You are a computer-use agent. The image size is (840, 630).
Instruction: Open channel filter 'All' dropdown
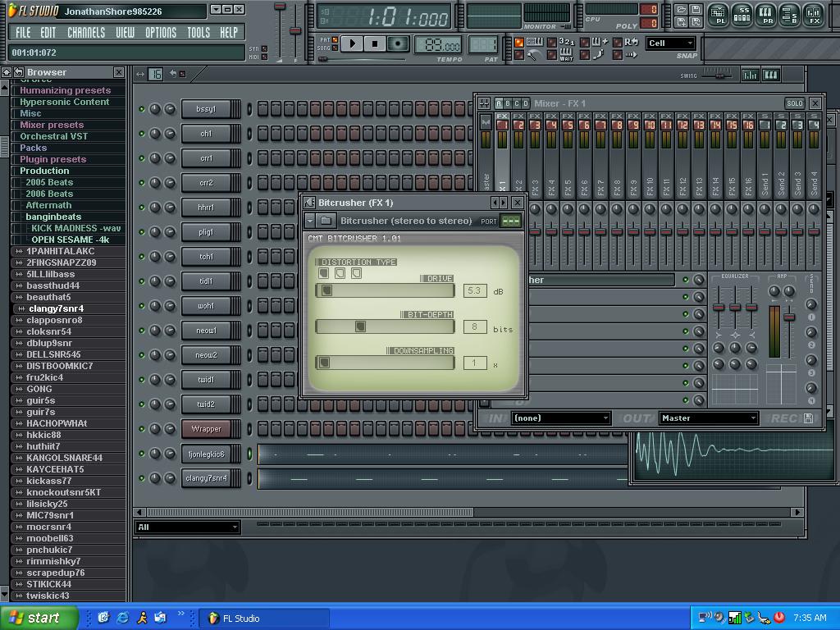187,527
